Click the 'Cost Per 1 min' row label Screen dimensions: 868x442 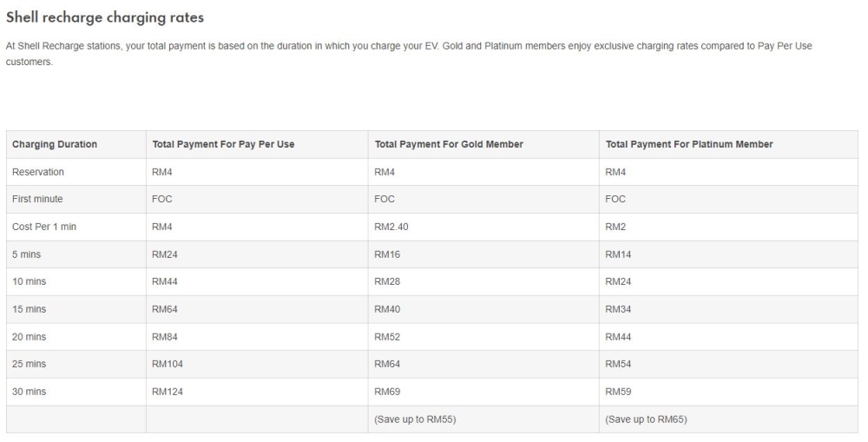(x=44, y=227)
